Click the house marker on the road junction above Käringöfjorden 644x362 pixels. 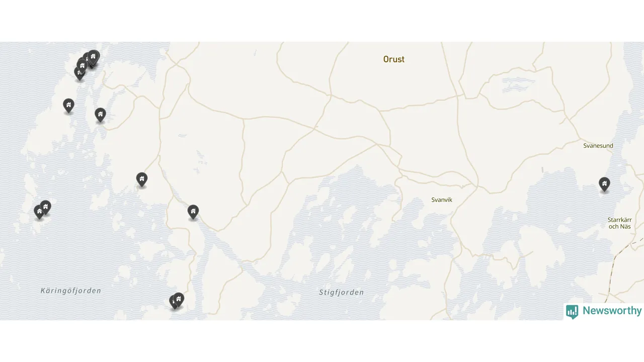click(x=142, y=179)
